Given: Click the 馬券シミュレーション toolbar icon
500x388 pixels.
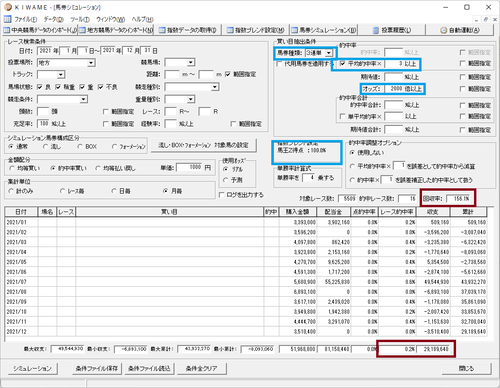Looking at the screenshot, I should pos(294,30).
